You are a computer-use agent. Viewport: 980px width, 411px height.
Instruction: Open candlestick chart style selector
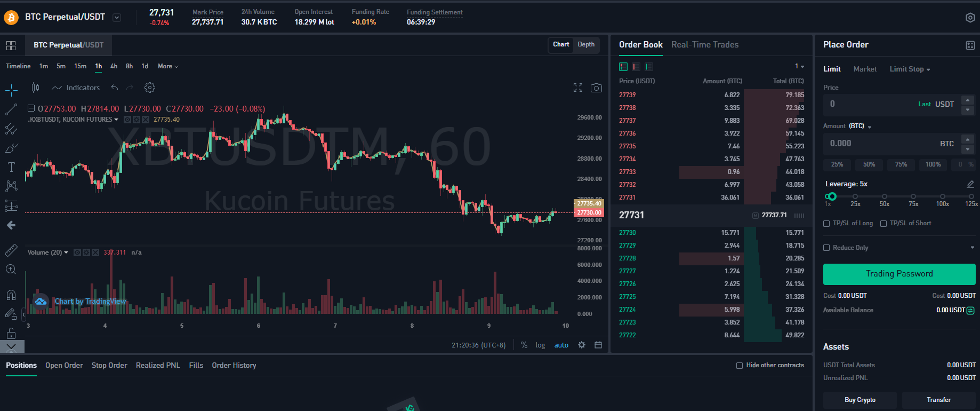pyautogui.click(x=35, y=88)
